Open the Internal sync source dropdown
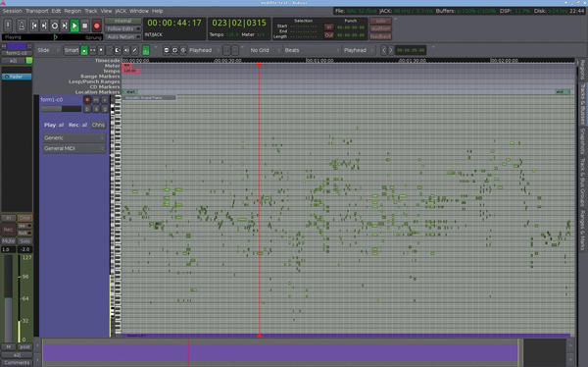Viewport: 588px width, 367px height. pos(122,21)
